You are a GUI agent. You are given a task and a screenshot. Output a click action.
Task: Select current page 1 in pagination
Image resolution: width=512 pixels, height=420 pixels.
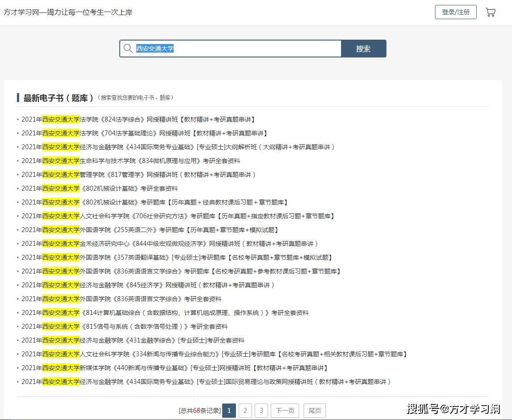click(x=229, y=410)
